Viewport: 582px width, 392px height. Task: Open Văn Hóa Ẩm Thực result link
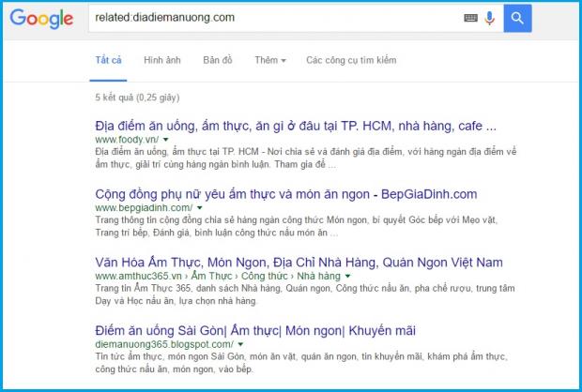(x=299, y=263)
